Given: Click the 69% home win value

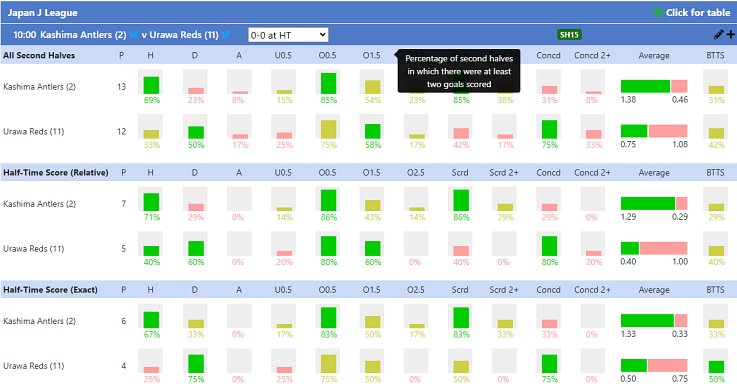Looking at the screenshot, I should [152, 100].
